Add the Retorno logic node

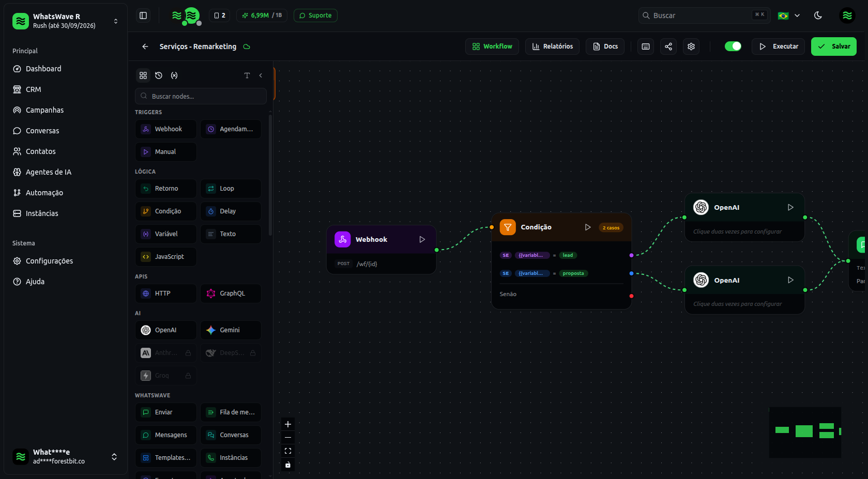(166, 189)
